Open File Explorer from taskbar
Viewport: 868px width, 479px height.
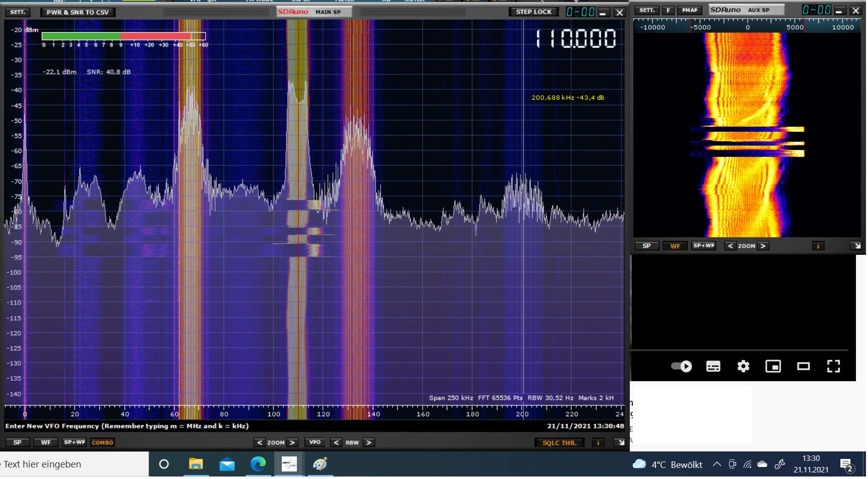point(196,464)
